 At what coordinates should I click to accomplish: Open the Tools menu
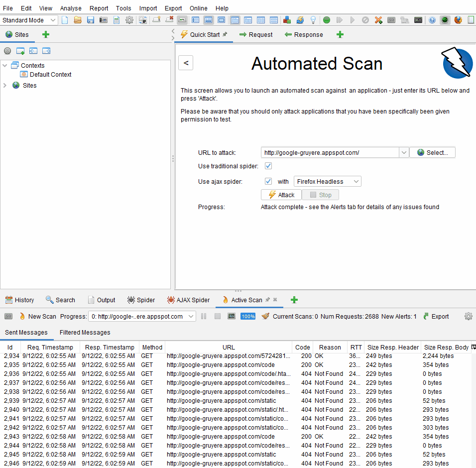pyautogui.click(x=123, y=8)
